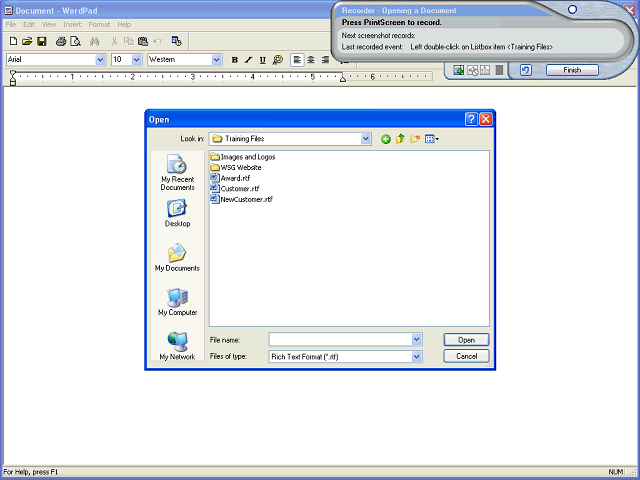Expand the File name dropdown arrow

coord(416,340)
